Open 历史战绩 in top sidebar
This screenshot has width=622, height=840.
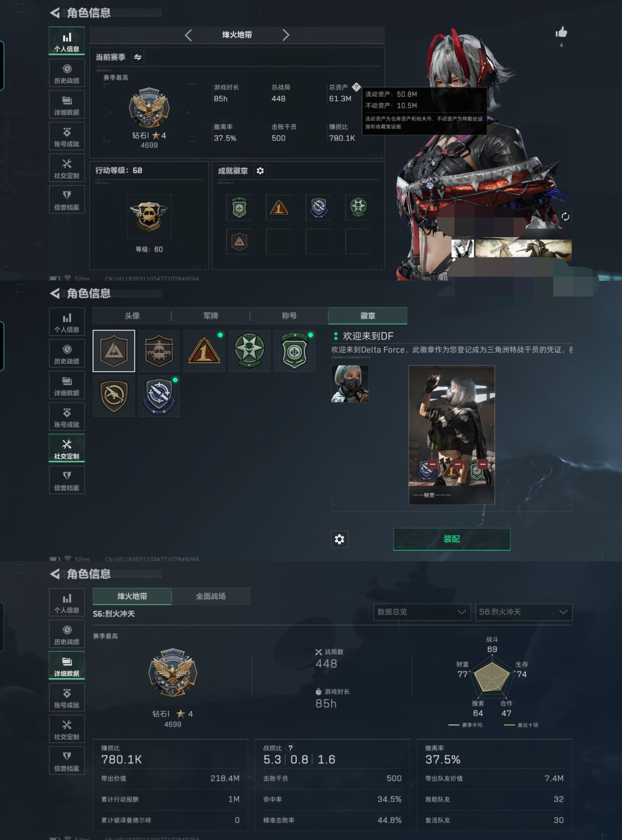point(67,73)
